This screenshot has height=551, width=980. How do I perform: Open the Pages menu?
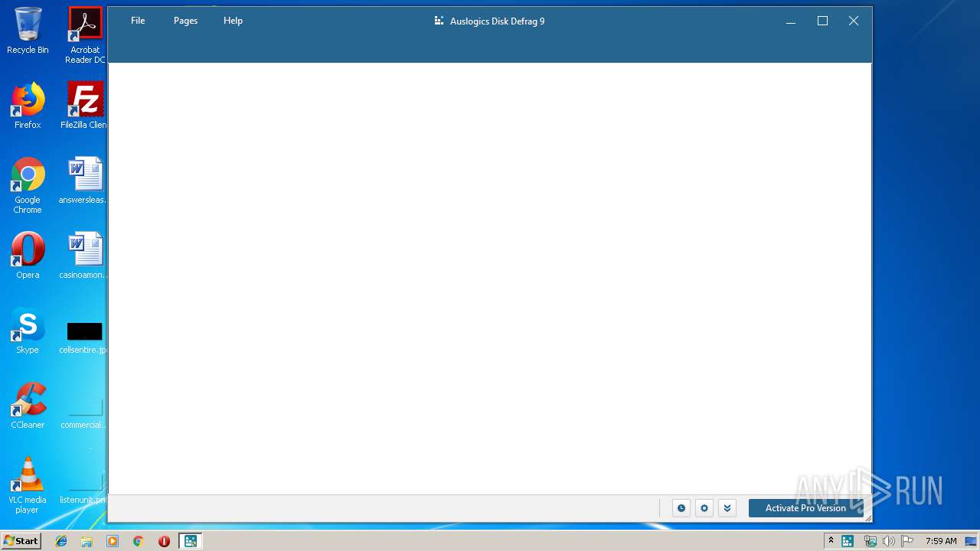[x=185, y=21]
